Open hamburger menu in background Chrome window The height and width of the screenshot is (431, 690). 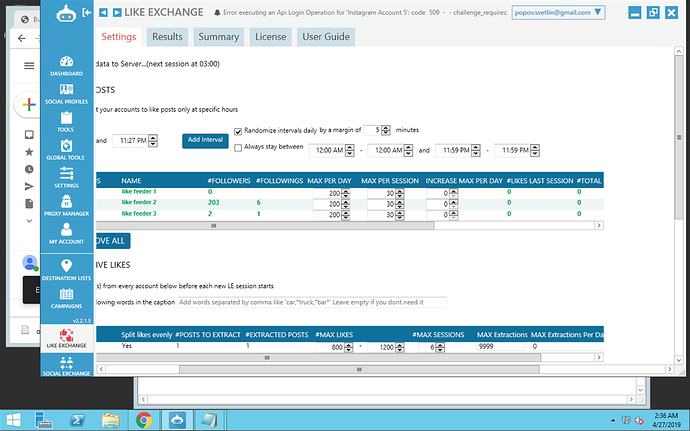tap(29, 66)
